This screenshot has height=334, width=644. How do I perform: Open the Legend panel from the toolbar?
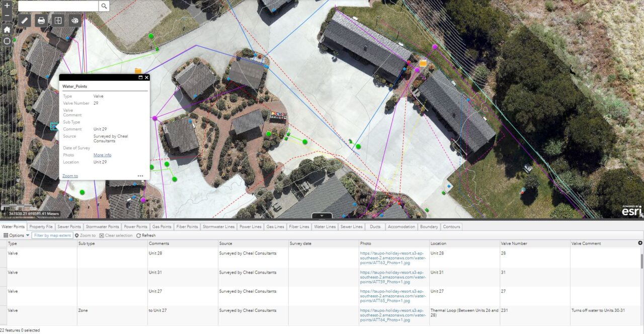click(57, 21)
